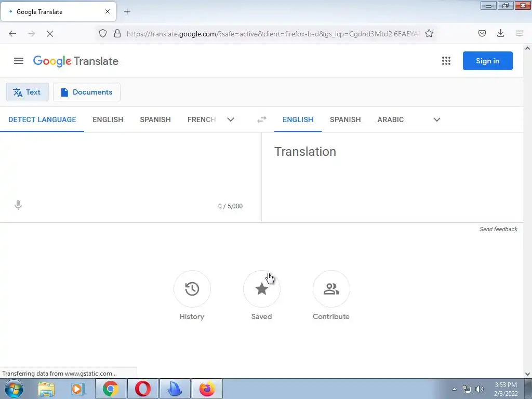Click the Send feedback link
This screenshot has height=399, width=532.
click(x=498, y=229)
